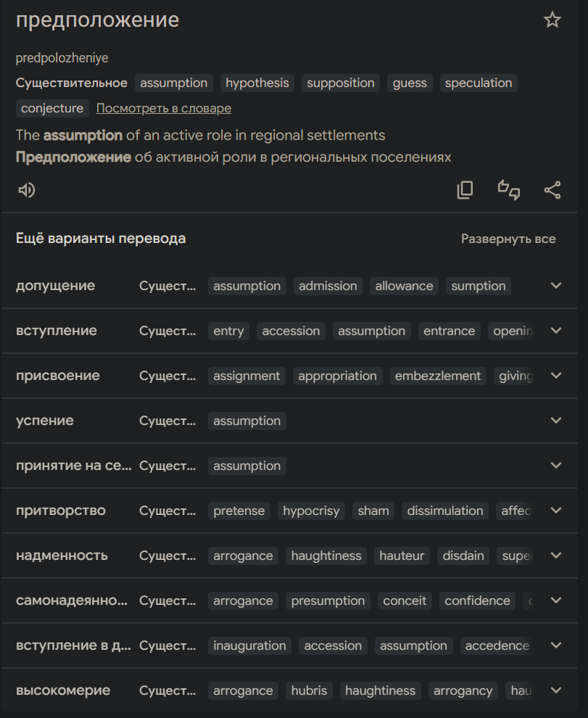Expand the высокомерие translation row
The height and width of the screenshot is (718, 588).
[556, 690]
